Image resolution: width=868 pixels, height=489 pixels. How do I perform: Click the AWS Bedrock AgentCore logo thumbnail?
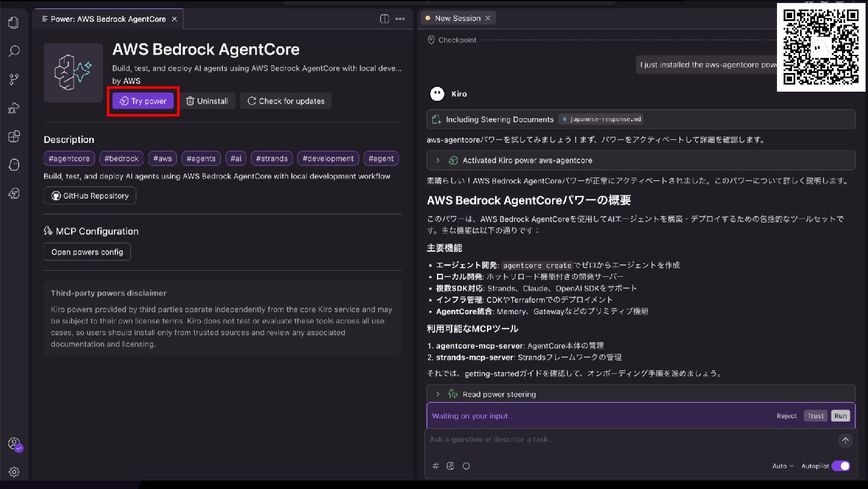[73, 72]
